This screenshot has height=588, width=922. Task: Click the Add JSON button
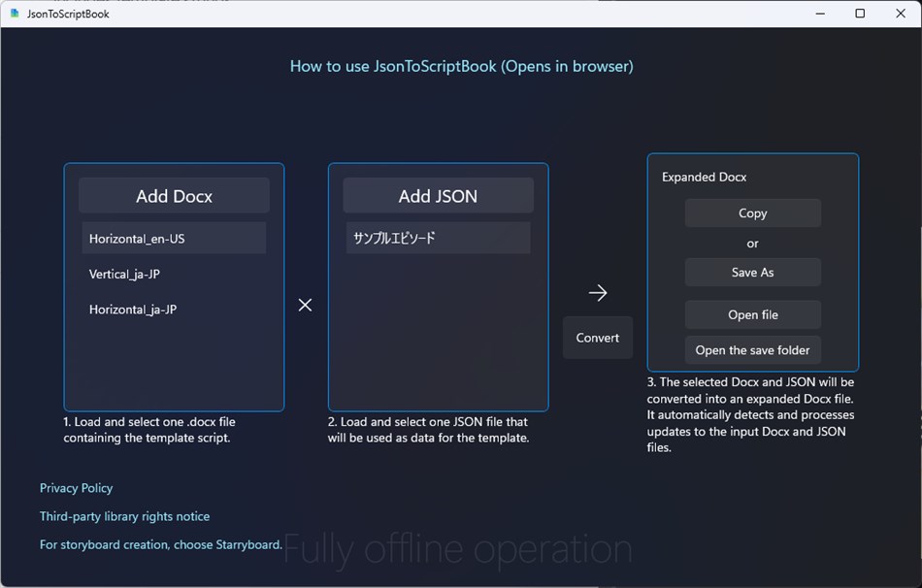(x=438, y=196)
